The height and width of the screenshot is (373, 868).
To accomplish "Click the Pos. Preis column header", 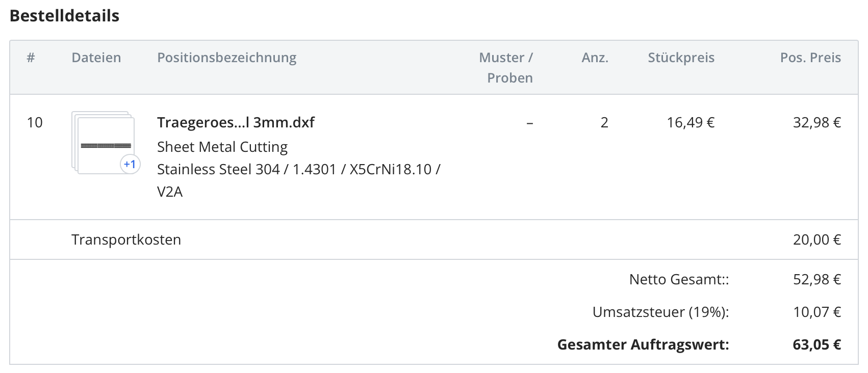I will 810,58.
